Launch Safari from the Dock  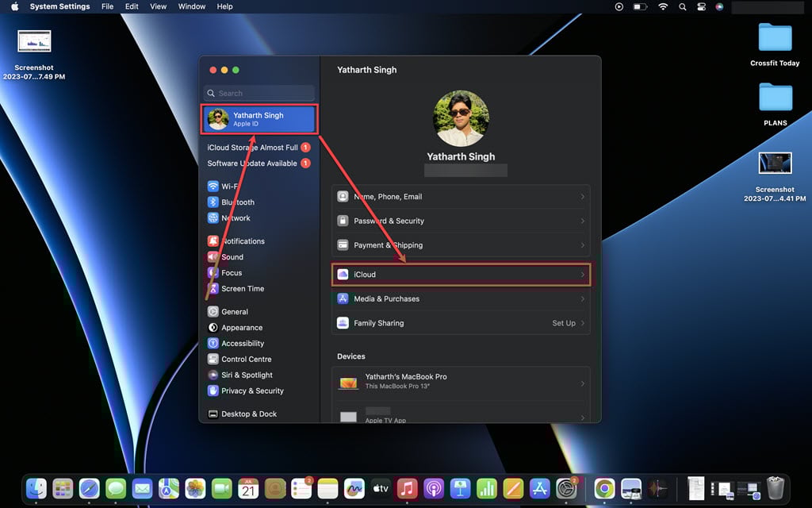[x=89, y=488]
